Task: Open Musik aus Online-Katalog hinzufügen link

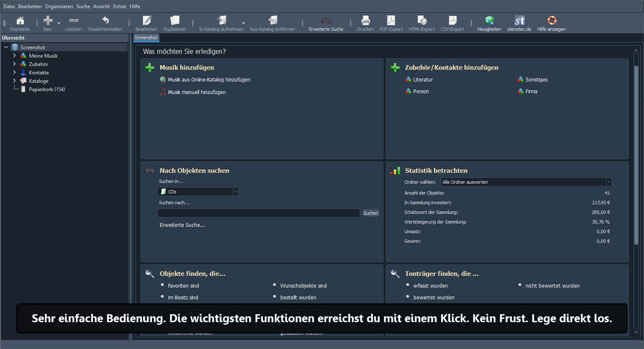Action: pos(209,80)
